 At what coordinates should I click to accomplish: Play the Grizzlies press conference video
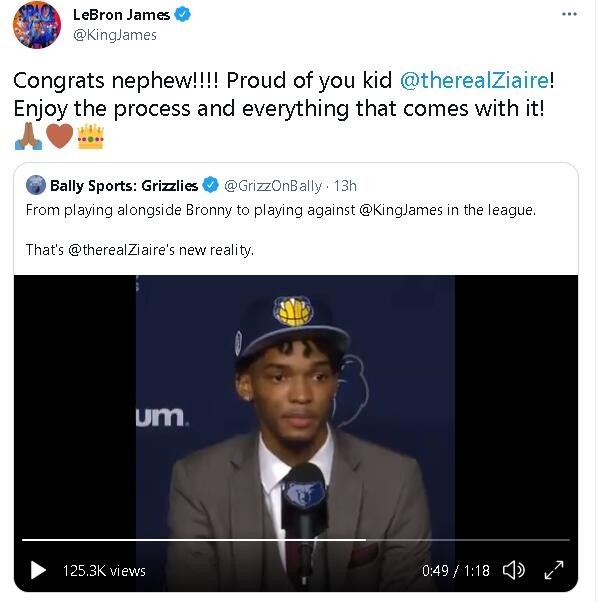(x=38, y=570)
